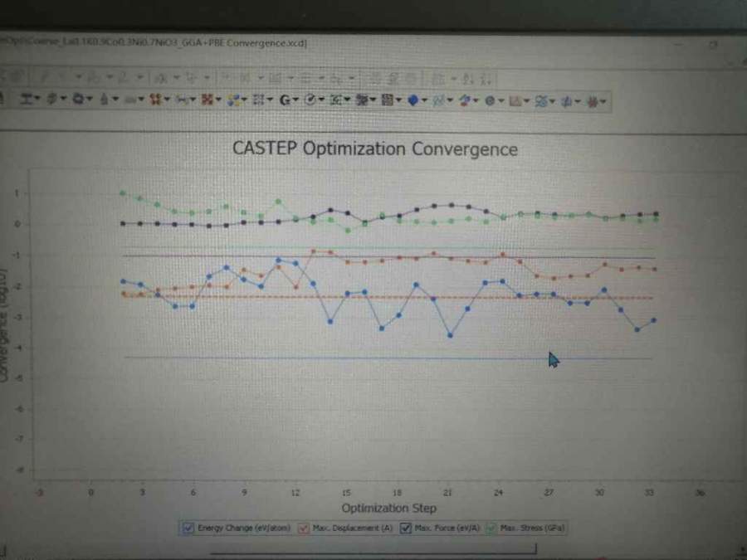747x560 pixels.
Task: Open dropdown arrow beside the G icon
Action: pos(295,100)
